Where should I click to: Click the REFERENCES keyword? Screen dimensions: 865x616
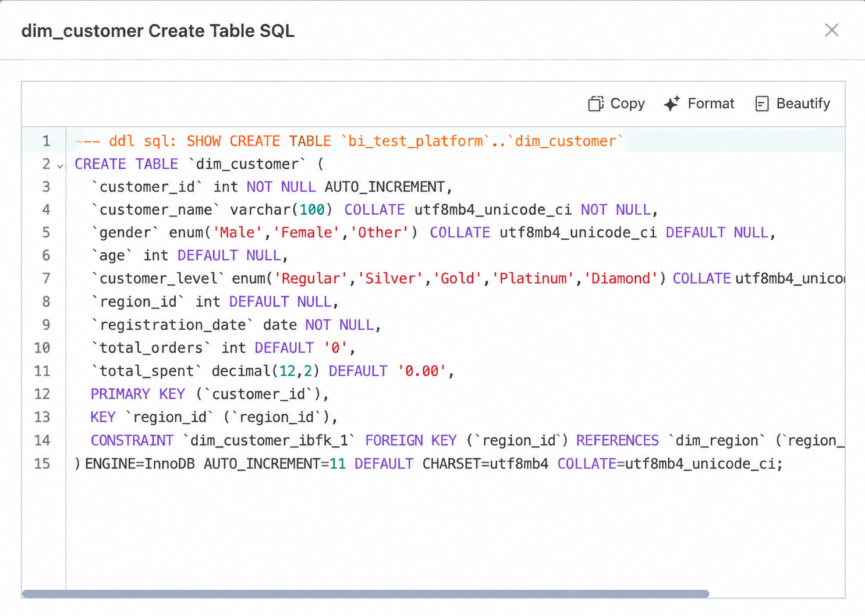(x=618, y=440)
